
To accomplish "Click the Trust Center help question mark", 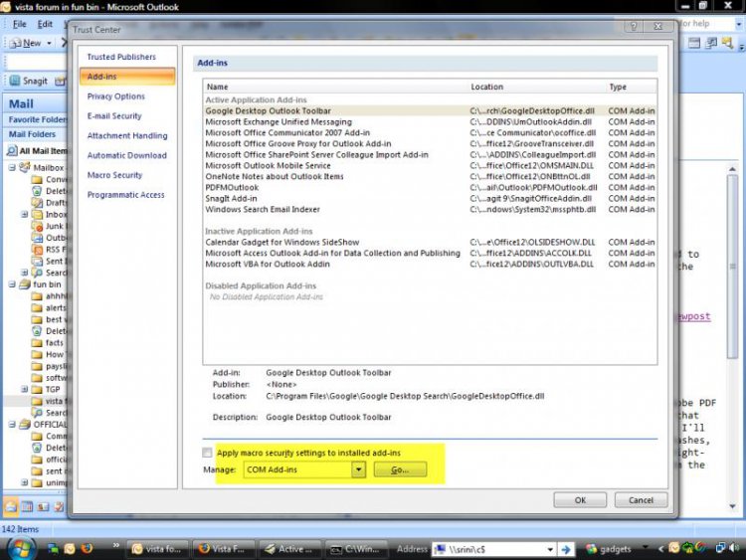I will click(634, 26).
